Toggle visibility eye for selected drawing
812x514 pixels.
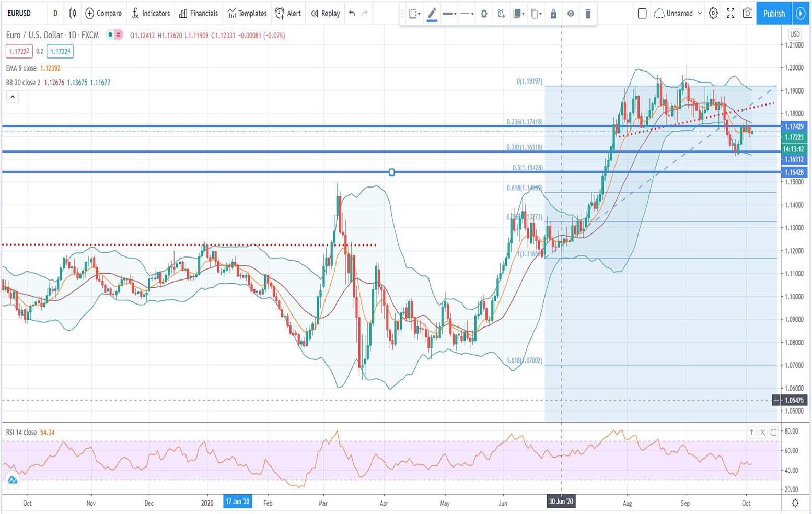click(571, 14)
